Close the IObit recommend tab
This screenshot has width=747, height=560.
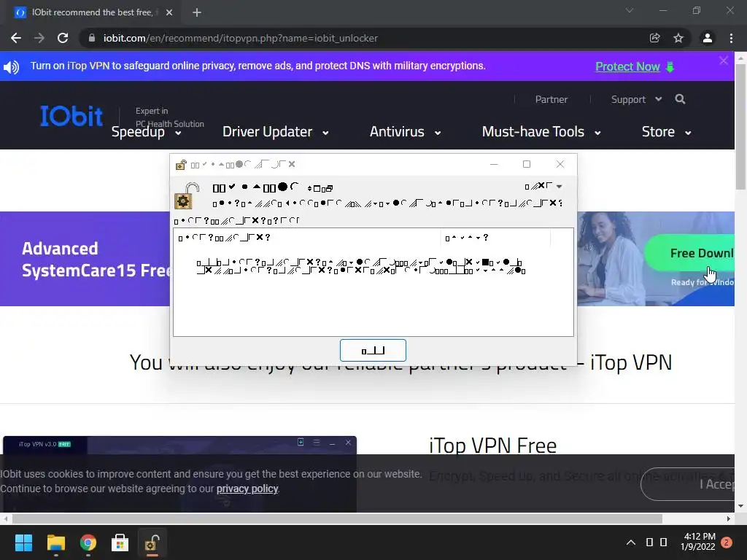pyautogui.click(x=169, y=12)
